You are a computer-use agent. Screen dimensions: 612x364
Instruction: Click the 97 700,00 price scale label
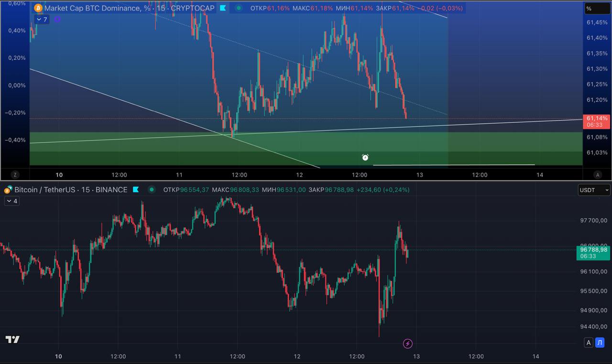click(593, 221)
